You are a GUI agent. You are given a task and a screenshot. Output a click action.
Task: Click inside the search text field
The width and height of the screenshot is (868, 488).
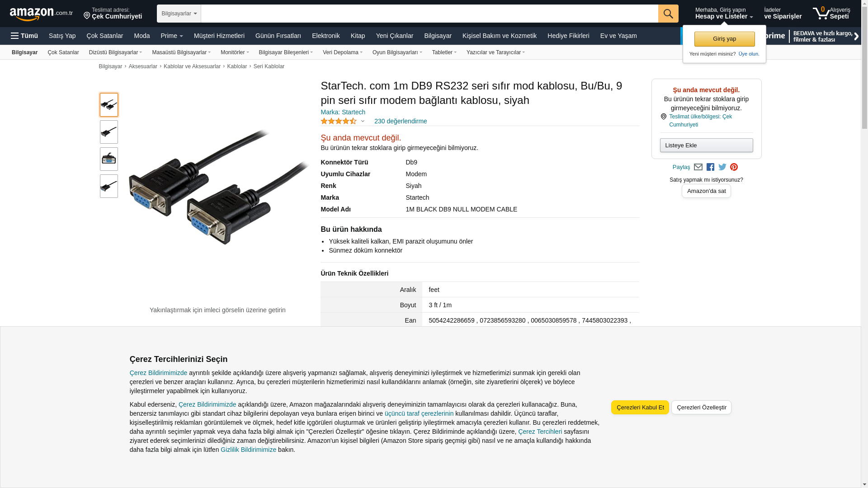pos(429,14)
